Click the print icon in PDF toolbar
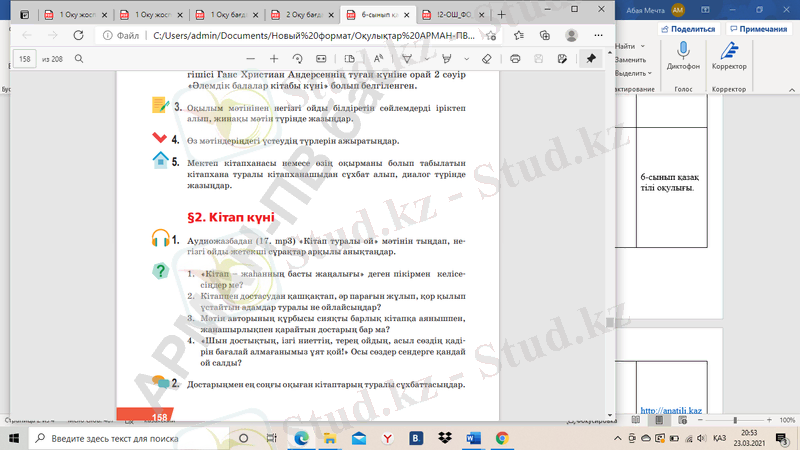Viewport: 800px width, 450px height. [x=515, y=59]
